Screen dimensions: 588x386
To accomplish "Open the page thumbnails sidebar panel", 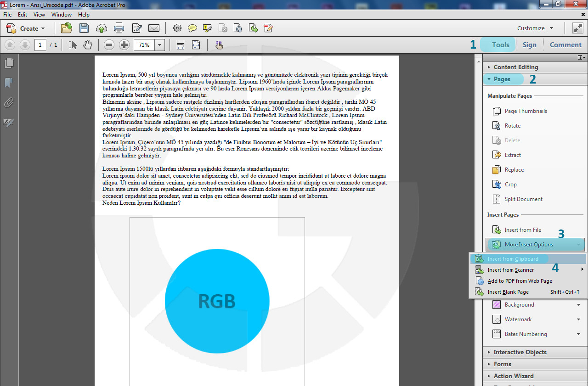I will 9,63.
